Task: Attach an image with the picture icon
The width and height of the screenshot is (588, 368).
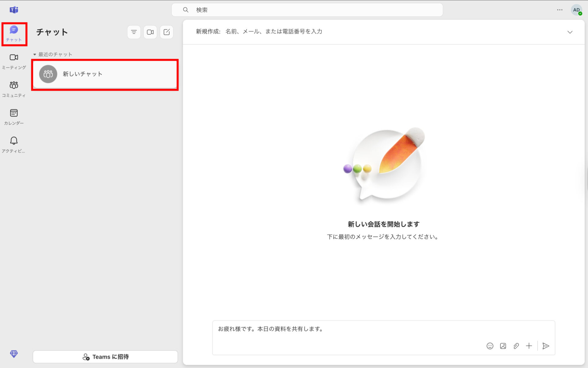Action: [503, 346]
